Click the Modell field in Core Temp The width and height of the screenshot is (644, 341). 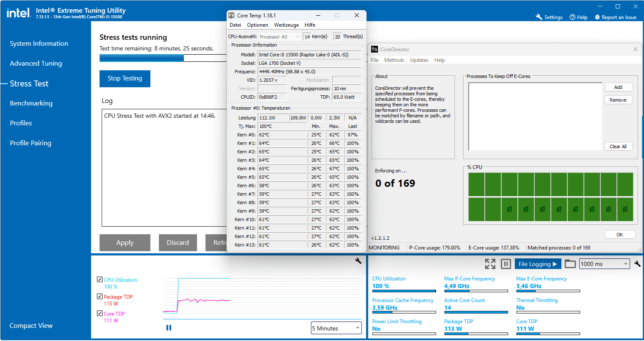(x=309, y=55)
